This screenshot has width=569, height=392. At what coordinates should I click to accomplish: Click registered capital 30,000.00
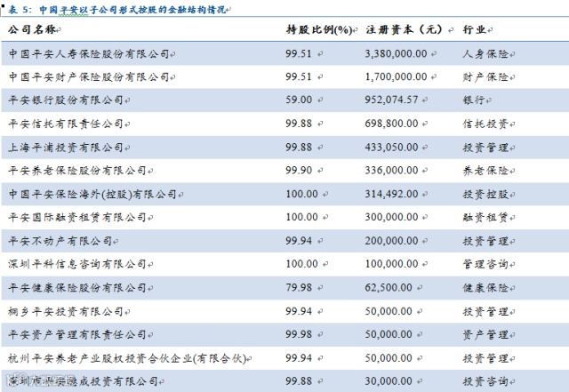click(x=389, y=380)
